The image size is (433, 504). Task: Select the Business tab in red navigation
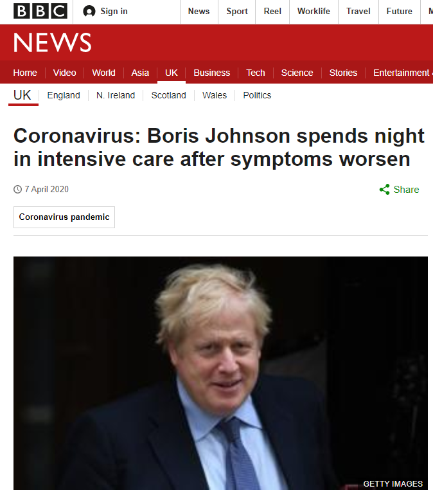pos(212,73)
